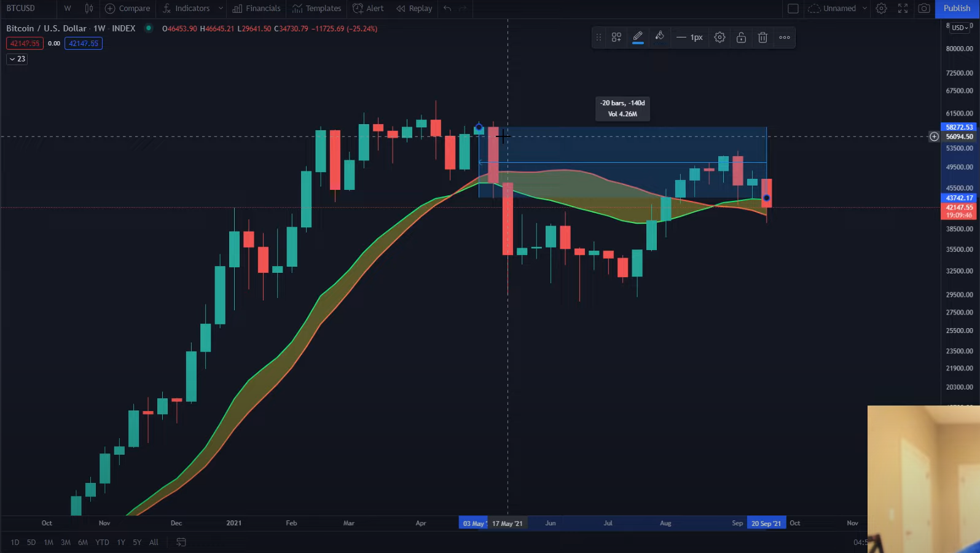
Task: Click the webcam video overlay thumbnail
Action: pyautogui.click(x=923, y=479)
